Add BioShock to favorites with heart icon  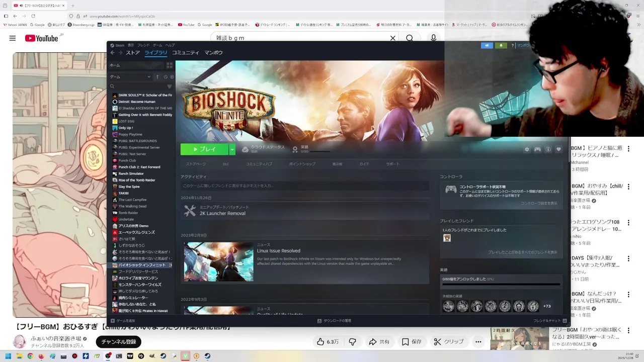(558, 149)
